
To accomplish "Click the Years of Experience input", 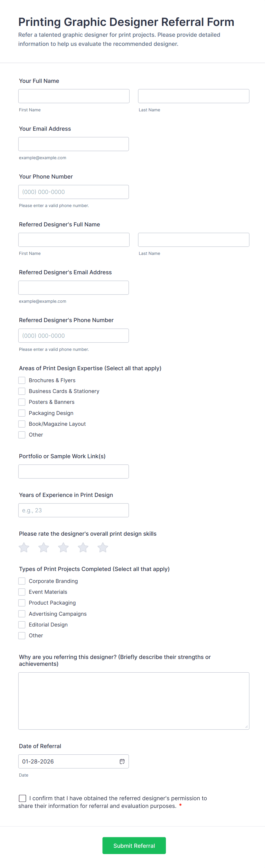I will [74, 510].
